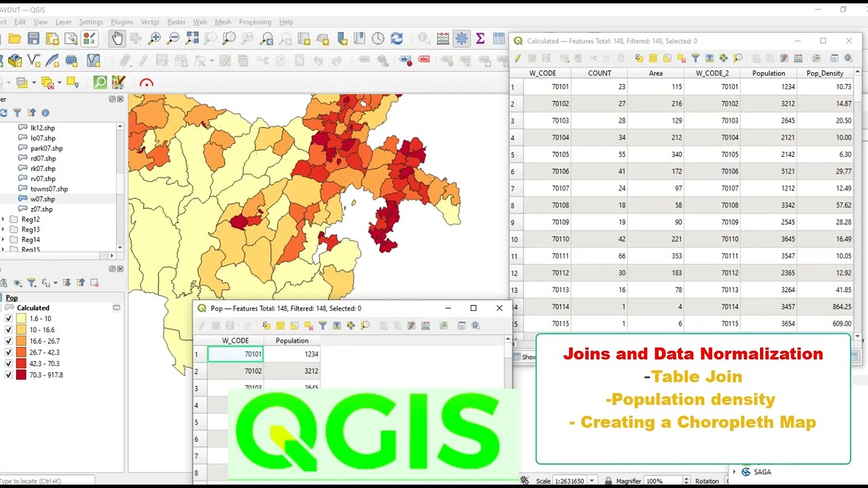This screenshot has height=488, width=868.
Task: Save project with floppy disk icon
Action: click(x=33, y=39)
